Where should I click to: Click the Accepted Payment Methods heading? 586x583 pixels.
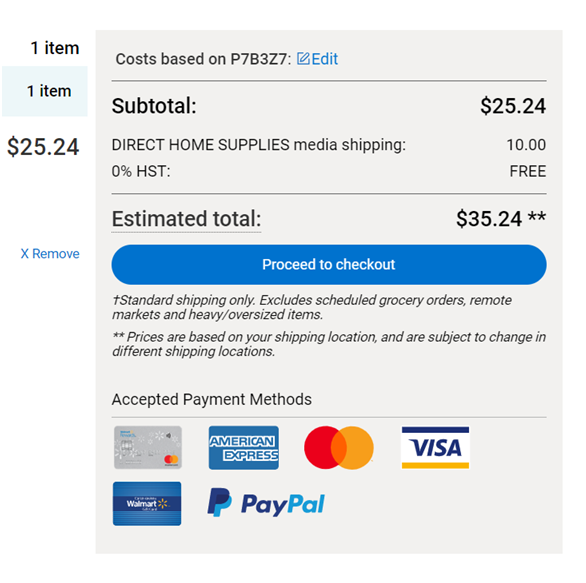click(212, 400)
